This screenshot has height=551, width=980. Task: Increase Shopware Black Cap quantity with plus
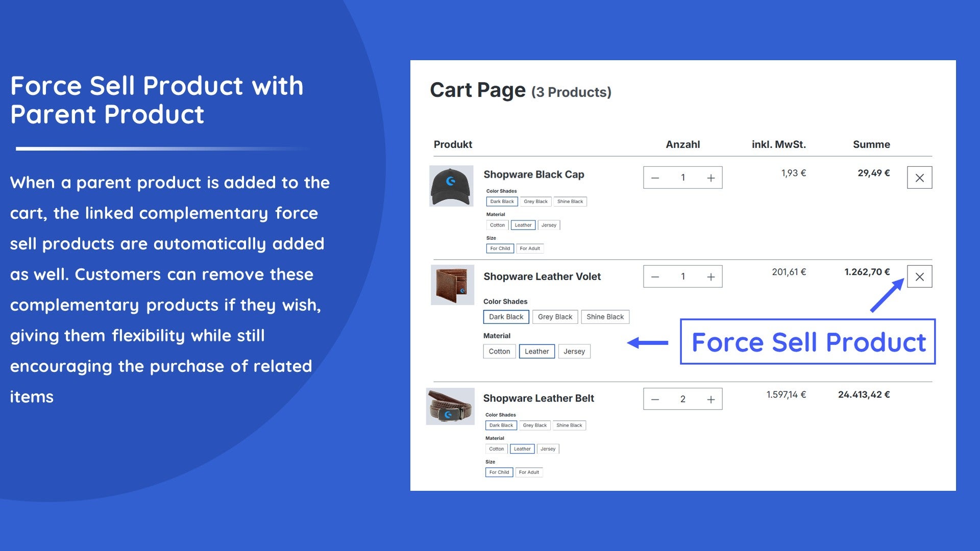(x=710, y=178)
